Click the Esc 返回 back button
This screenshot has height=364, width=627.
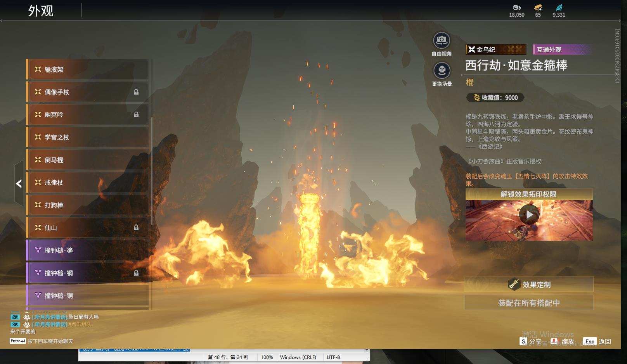tap(598, 342)
